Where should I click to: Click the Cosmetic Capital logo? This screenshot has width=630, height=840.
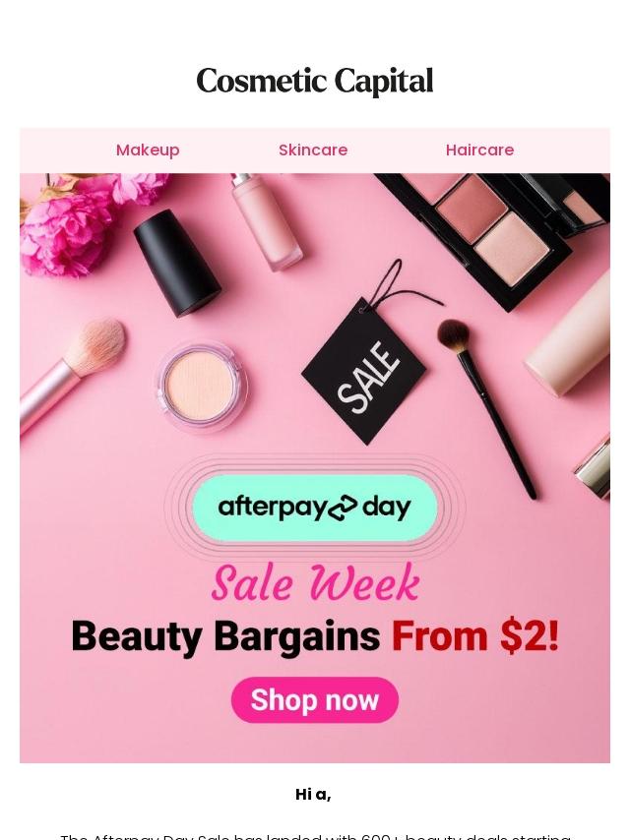pos(315,81)
